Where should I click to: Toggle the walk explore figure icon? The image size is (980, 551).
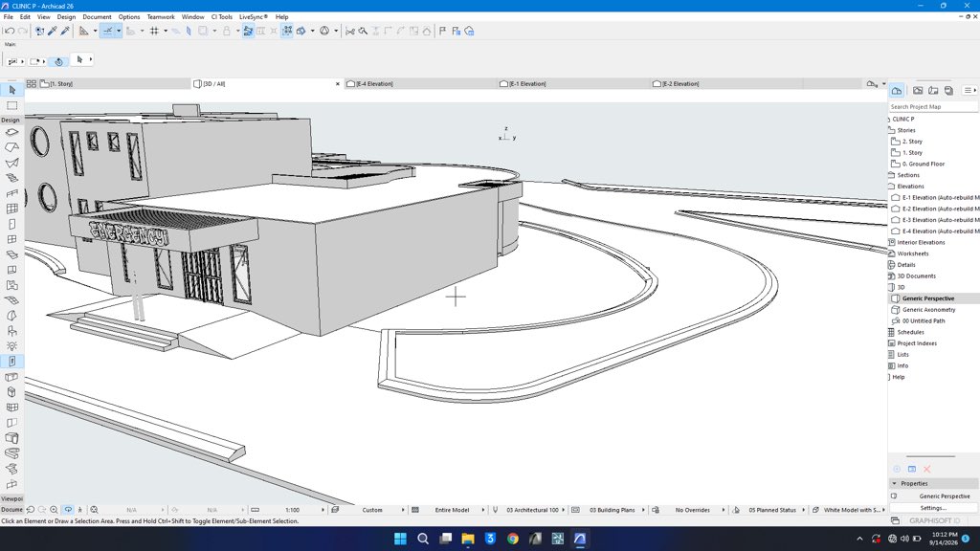click(x=80, y=510)
